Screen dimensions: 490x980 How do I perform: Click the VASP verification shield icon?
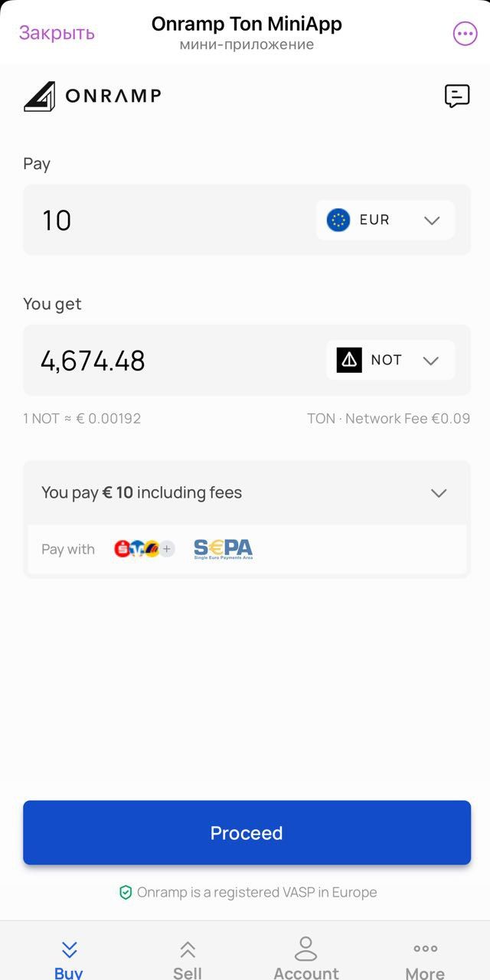click(127, 891)
